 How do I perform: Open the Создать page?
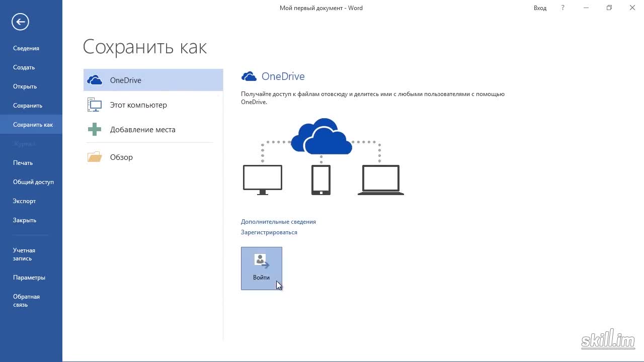[x=31, y=67]
